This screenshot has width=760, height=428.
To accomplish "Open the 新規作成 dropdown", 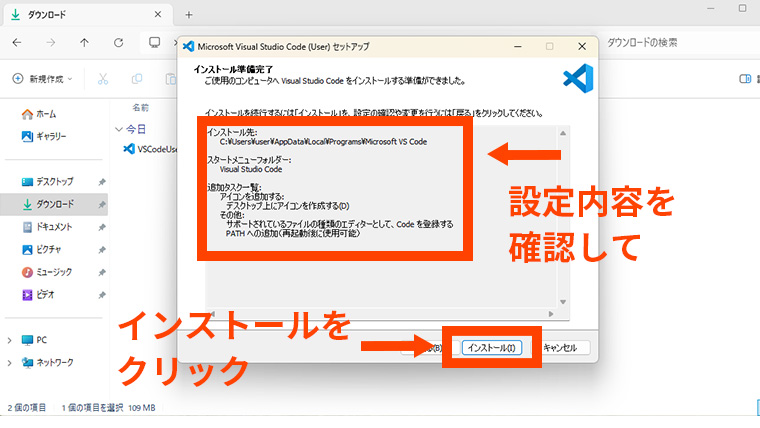I will click(x=47, y=79).
